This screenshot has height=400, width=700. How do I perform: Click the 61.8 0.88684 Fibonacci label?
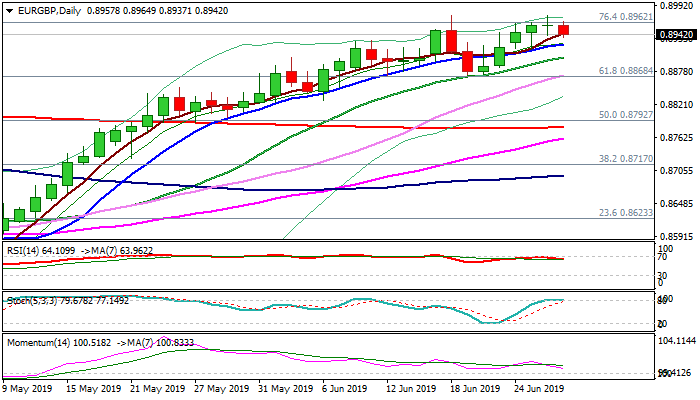coord(625,71)
